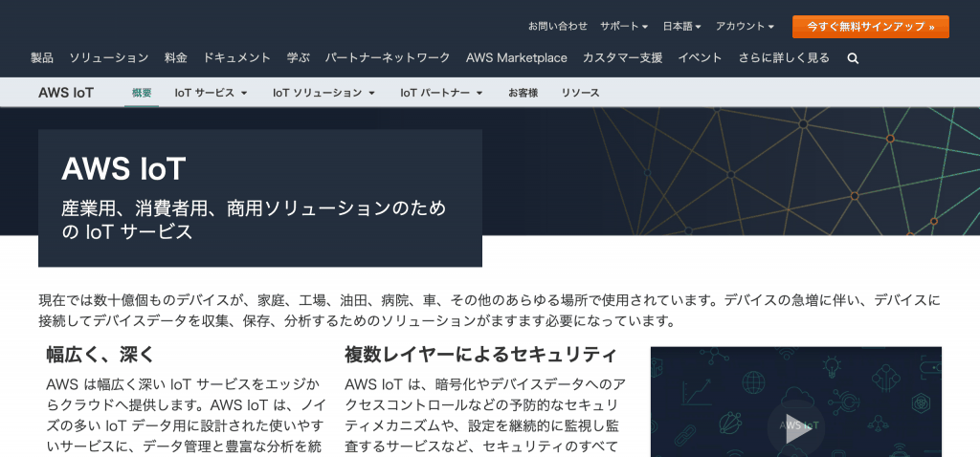Expand the IoT サービス menu
The image size is (980, 457).
pos(212,93)
